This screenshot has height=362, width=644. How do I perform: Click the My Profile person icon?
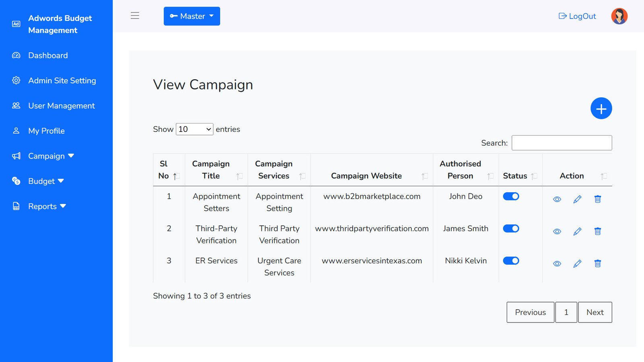click(16, 131)
